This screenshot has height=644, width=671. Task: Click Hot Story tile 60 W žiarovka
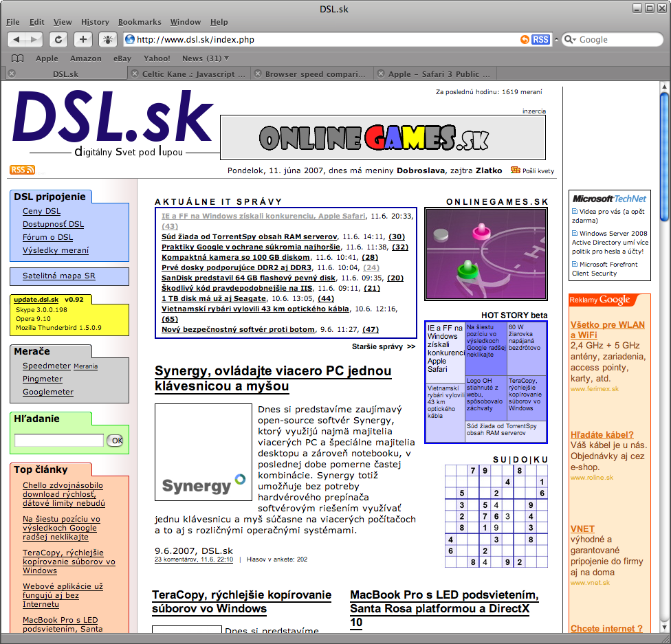click(x=527, y=348)
